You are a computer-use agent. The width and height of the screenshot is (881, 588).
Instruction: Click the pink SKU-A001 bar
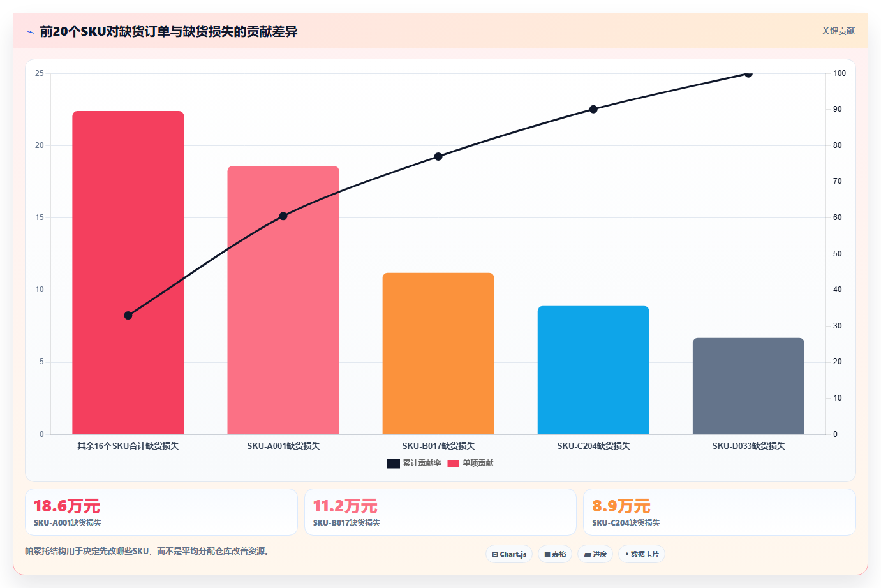coord(283,300)
